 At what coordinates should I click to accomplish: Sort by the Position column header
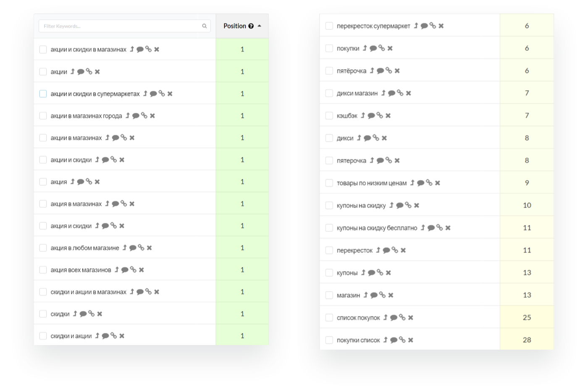point(234,26)
